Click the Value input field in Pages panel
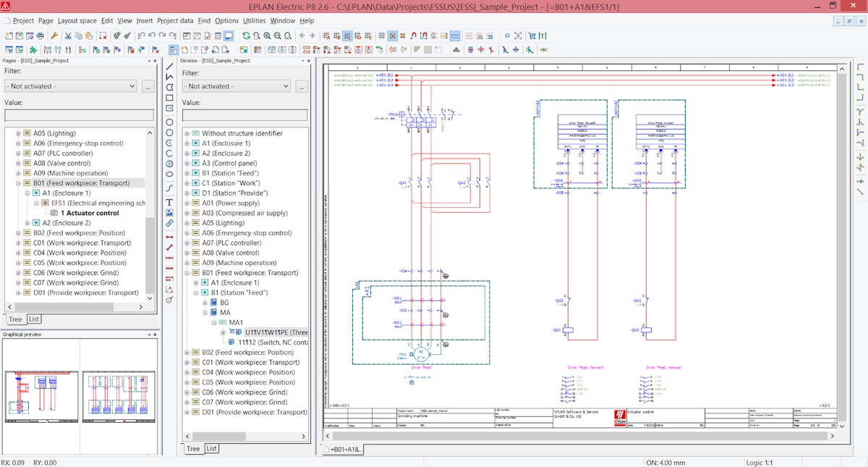Viewport: 868px width, 467px height. tap(79, 115)
